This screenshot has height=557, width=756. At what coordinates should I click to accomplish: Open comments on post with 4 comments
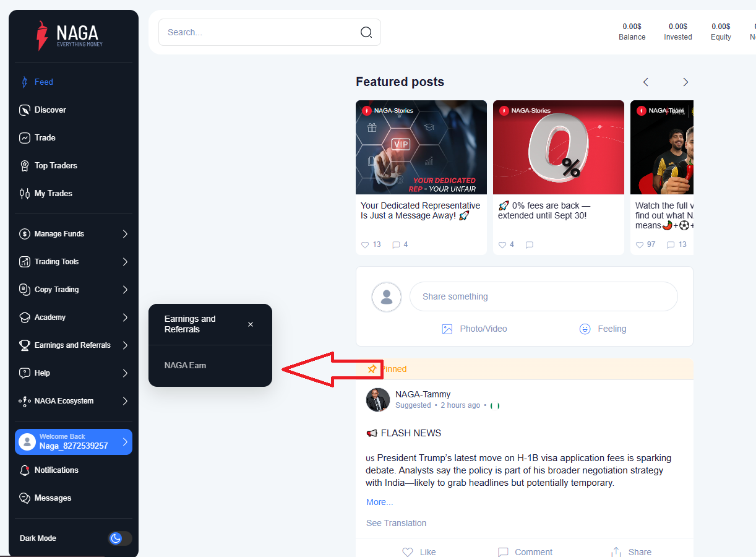[396, 244]
